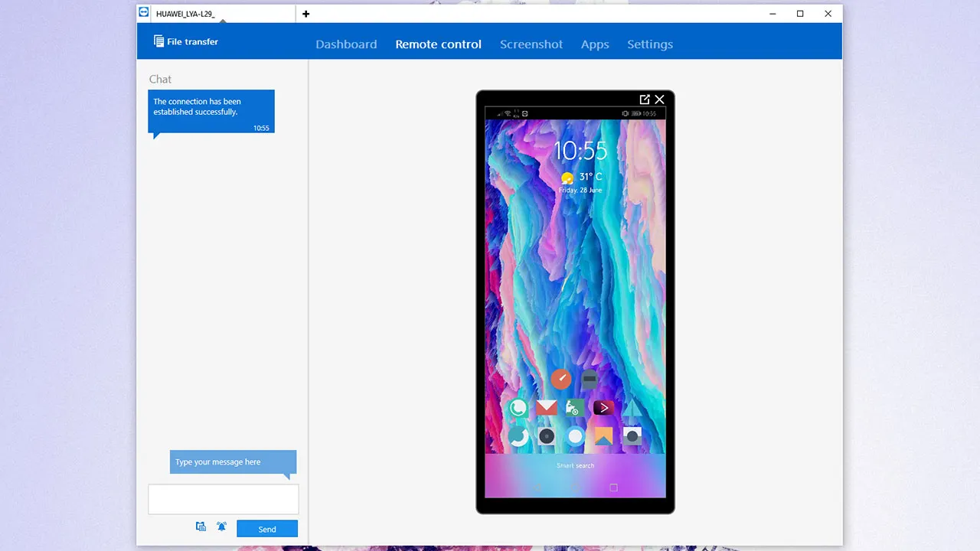Close the remote phone screen view
Image resolution: width=980 pixels, height=551 pixels.
(660, 99)
